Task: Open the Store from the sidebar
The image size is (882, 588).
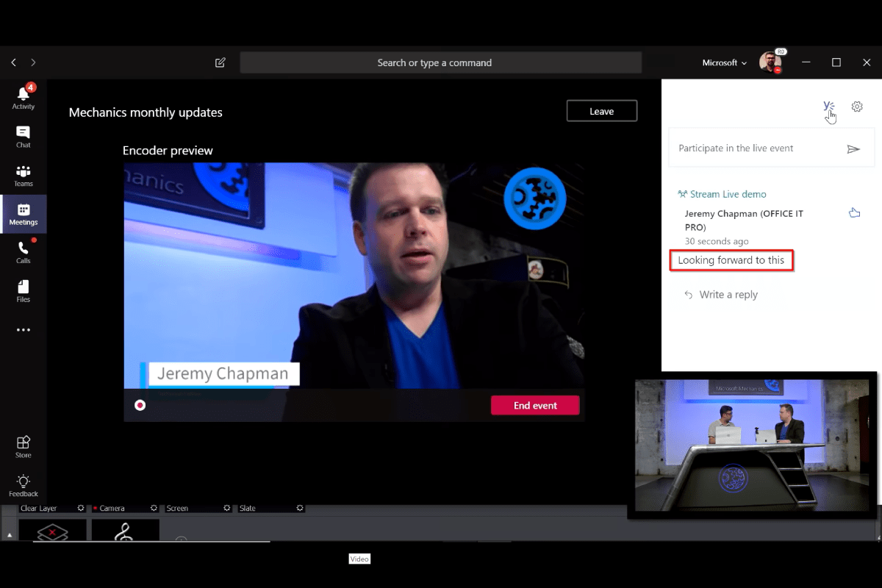Action: 23,445
